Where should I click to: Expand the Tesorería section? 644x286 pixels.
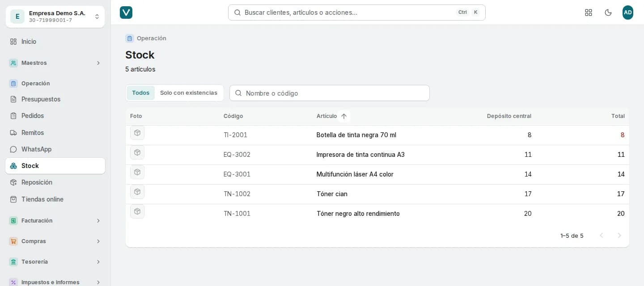[x=55, y=262]
